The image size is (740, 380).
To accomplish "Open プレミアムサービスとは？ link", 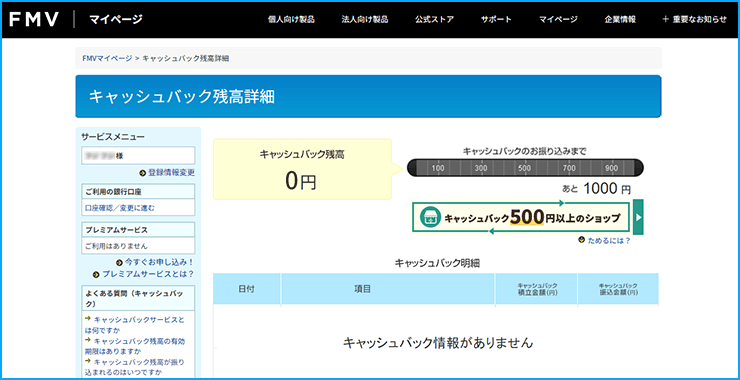I will 143,274.
